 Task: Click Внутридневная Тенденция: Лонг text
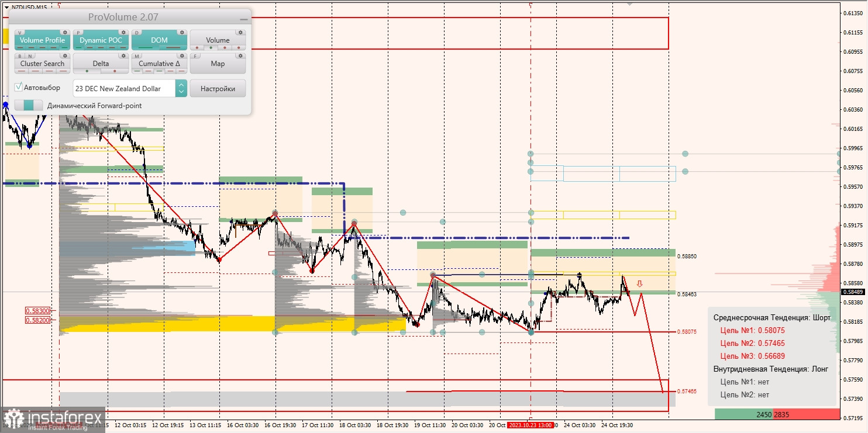[771, 369]
